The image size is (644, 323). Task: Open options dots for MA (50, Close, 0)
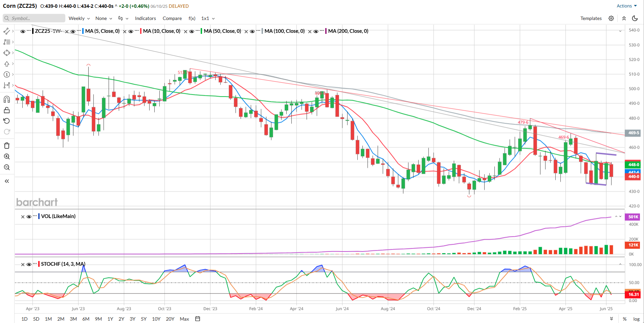click(x=198, y=31)
